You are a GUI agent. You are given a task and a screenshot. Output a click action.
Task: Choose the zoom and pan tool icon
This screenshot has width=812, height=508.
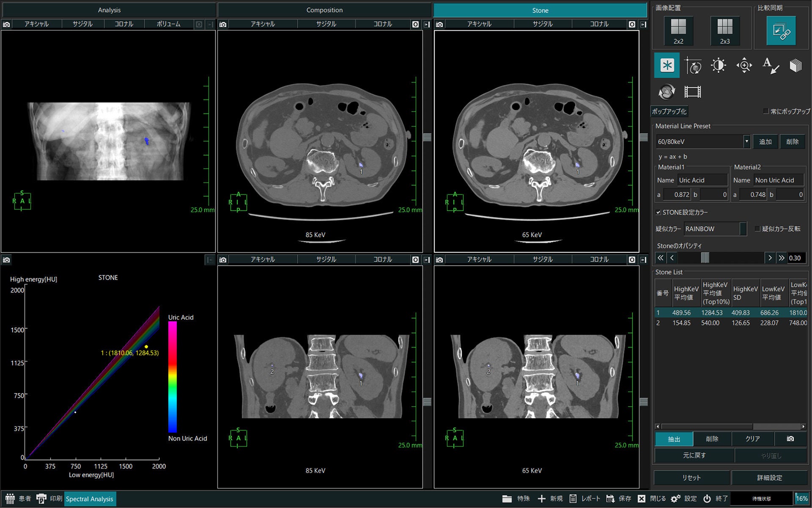[x=744, y=66]
